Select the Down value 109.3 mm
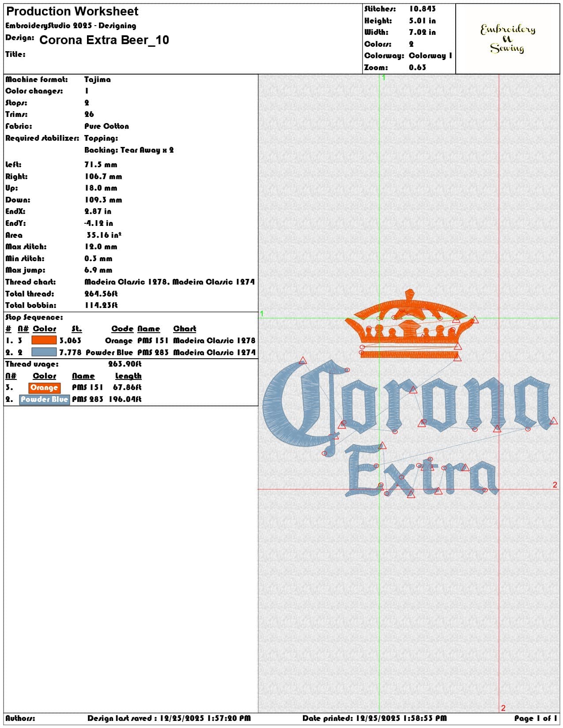Viewport: 563px width, 728px height. point(103,200)
